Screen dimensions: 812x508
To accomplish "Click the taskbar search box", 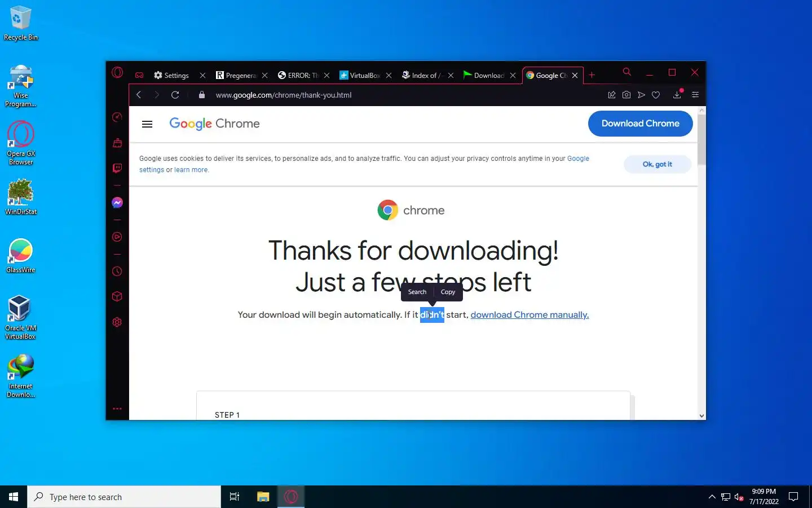I will point(124,497).
